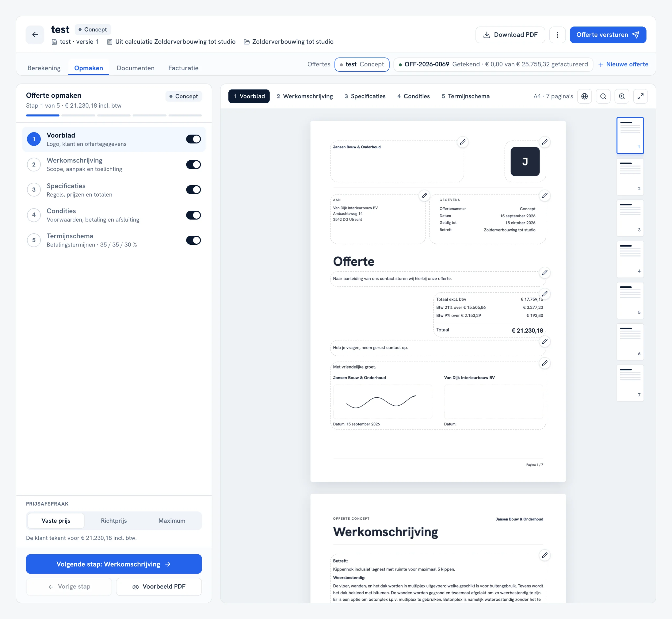Edit the Gegevens block with pencil icon

pyautogui.click(x=545, y=196)
